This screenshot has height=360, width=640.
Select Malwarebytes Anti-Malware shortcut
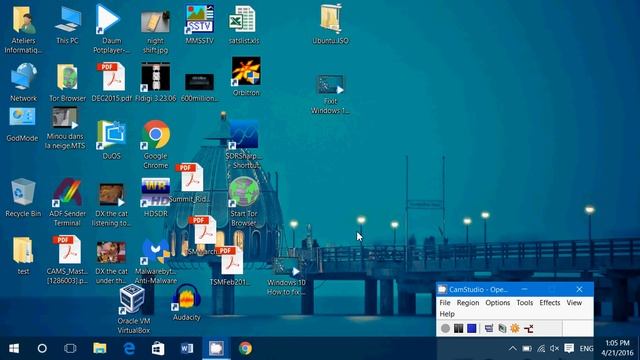coord(156,260)
